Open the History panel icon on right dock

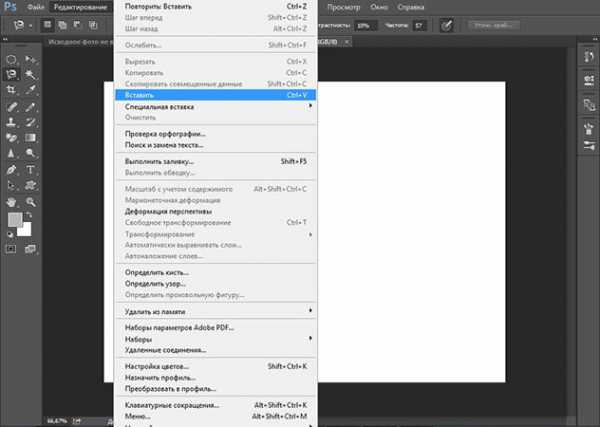589,57
